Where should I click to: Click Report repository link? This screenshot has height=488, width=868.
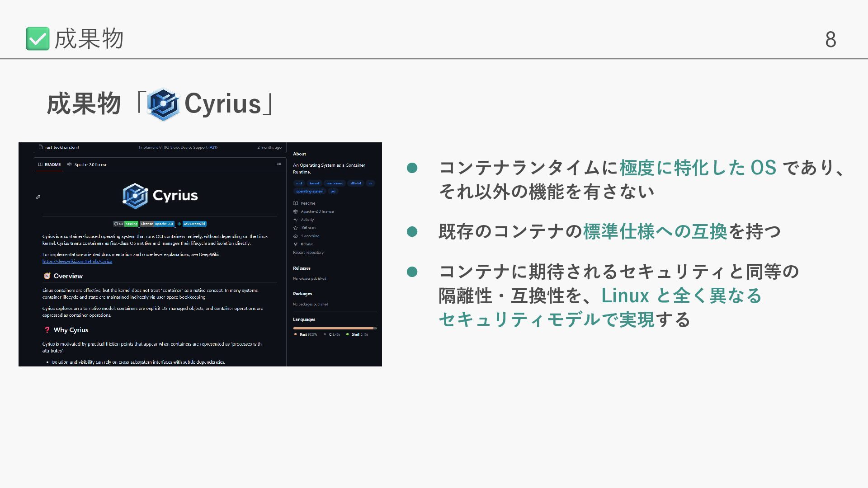[x=308, y=253]
